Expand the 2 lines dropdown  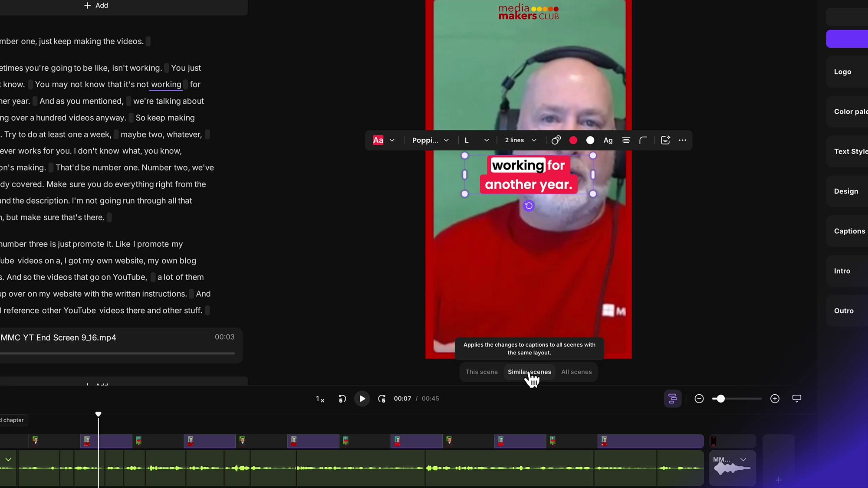click(519, 140)
